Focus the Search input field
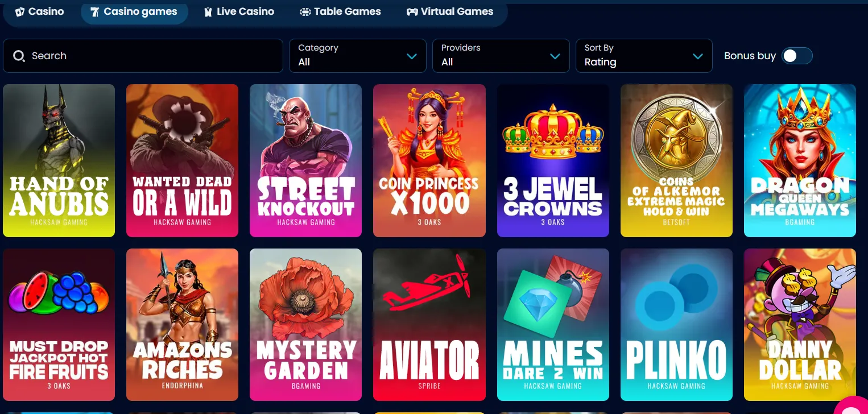 [x=143, y=56]
